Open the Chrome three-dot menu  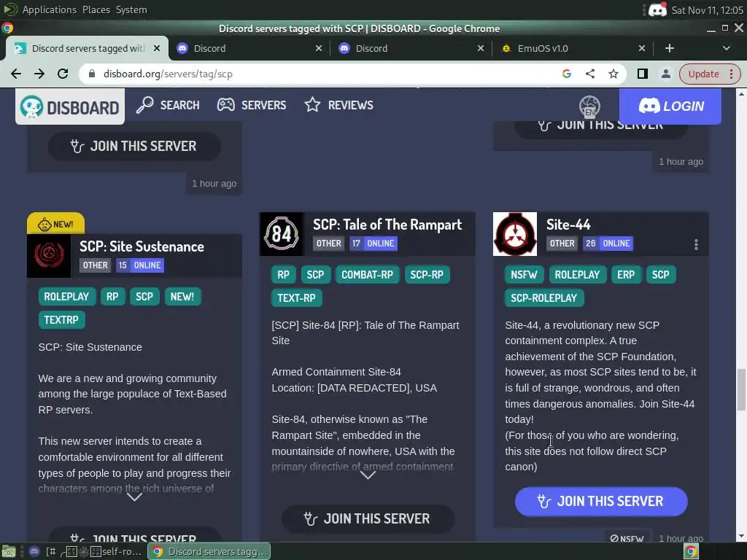pos(731,74)
